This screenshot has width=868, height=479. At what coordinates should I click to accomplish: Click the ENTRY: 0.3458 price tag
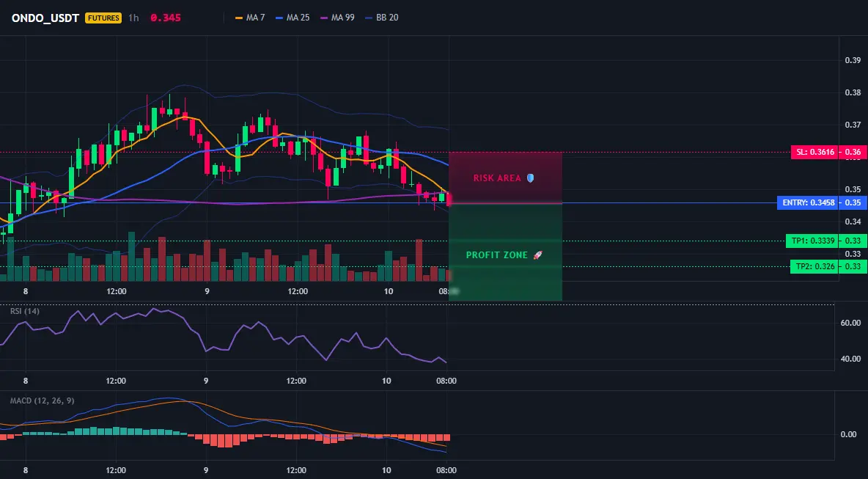[x=808, y=202]
